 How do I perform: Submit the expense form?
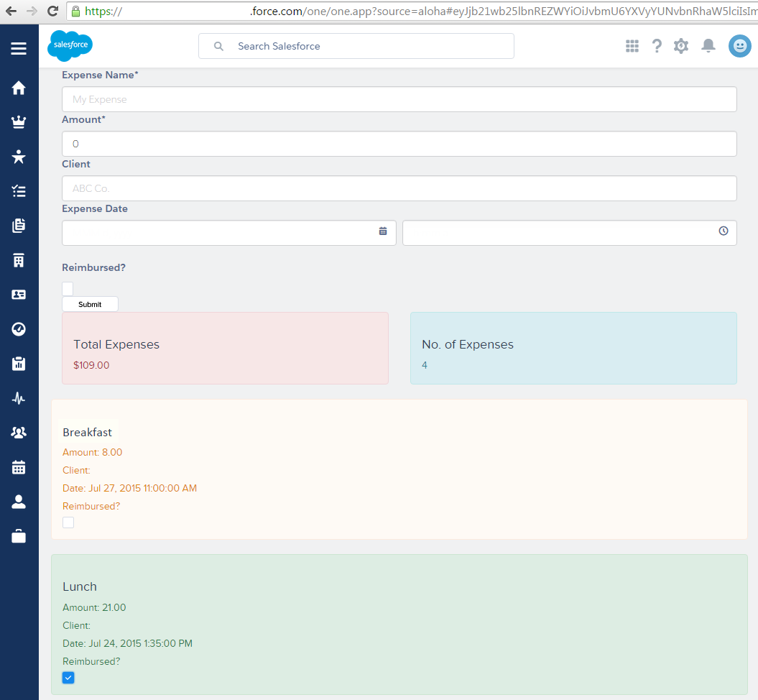(90, 304)
